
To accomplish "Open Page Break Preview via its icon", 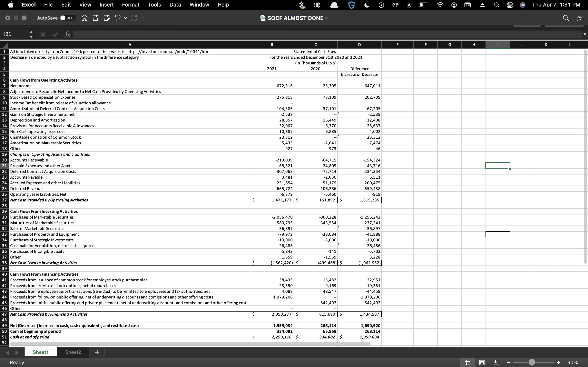I will tap(496, 362).
